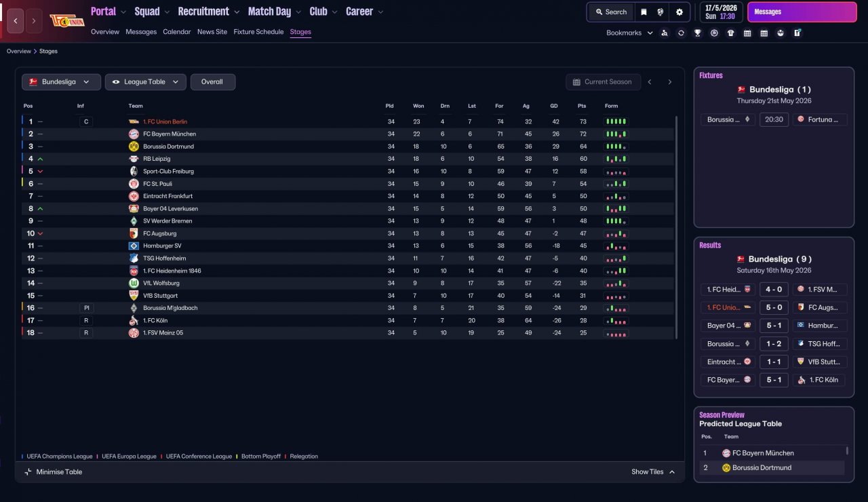This screenshot has height=502, width=868.
Task: Click the VfL Wolfsburg badge
Action: 134,283
